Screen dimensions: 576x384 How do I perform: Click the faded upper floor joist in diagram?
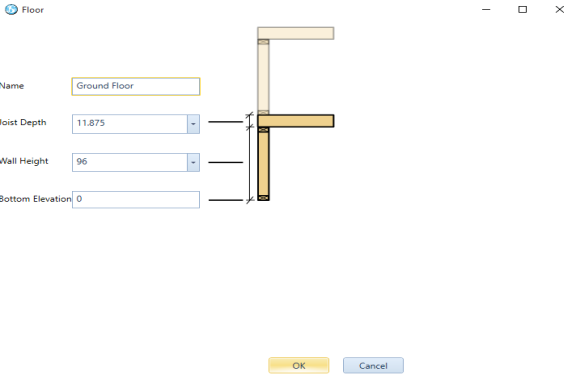pyautogui.click(x=296, y=33)
